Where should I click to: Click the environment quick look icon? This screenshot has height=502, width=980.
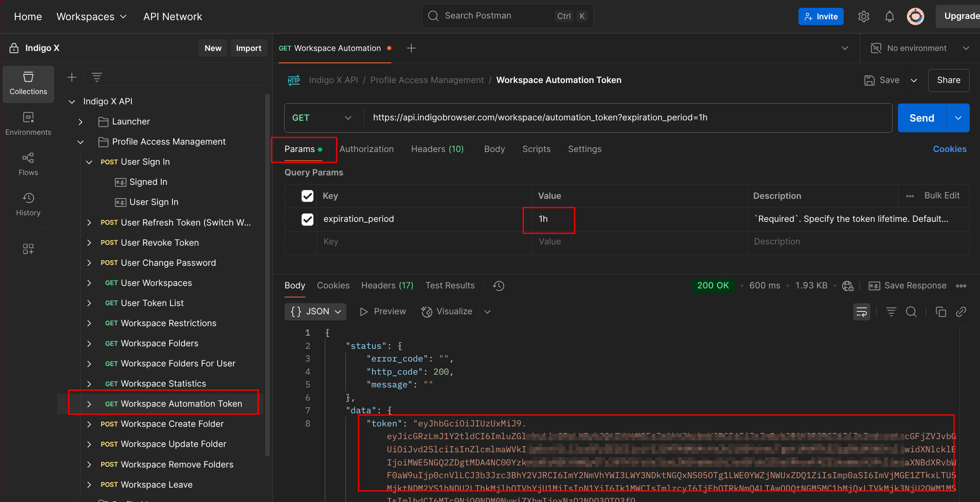pyautogui.click(x=876, y=48)
